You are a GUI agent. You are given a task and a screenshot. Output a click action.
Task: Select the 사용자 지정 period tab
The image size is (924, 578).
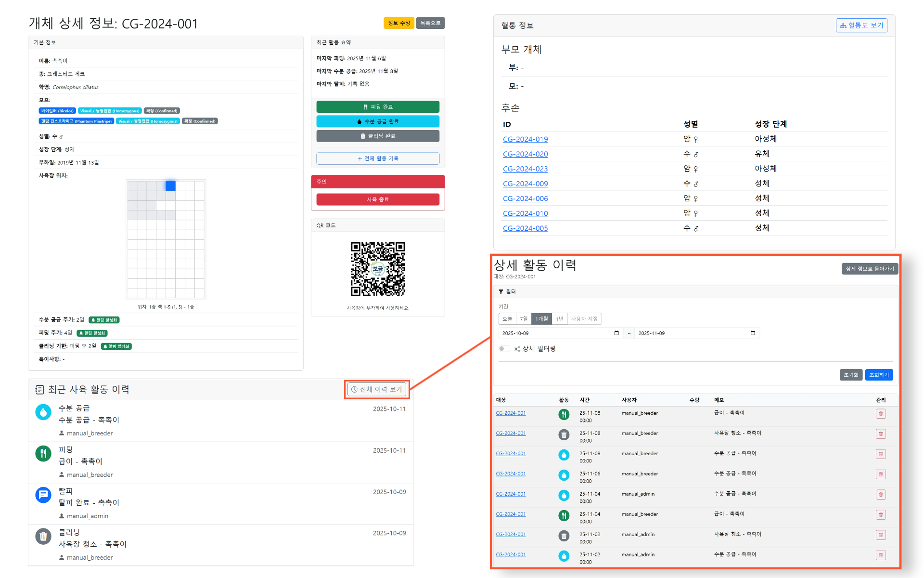(584, 318)
